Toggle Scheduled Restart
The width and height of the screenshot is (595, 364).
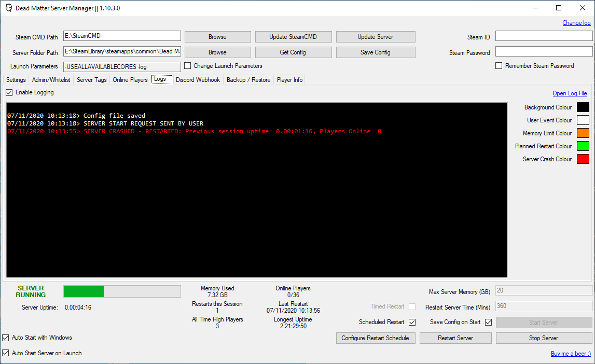[x=412, y=322]
